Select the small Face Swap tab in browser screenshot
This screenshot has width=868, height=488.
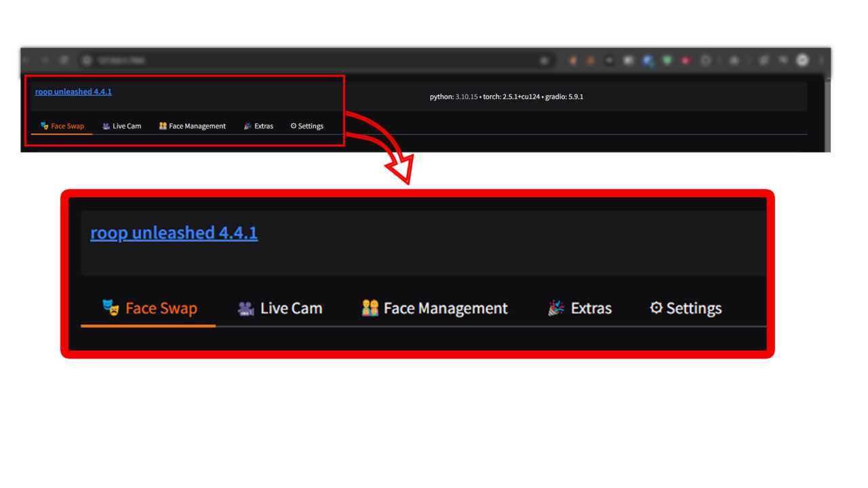pos(62,126)
